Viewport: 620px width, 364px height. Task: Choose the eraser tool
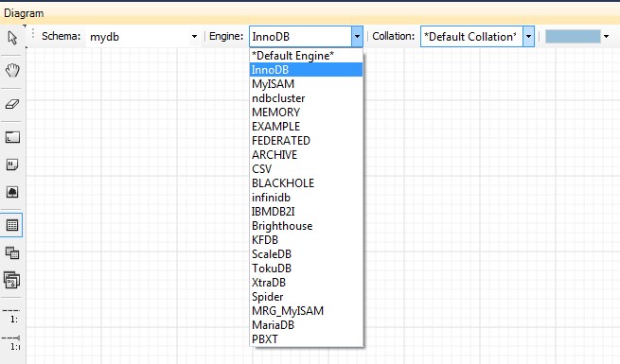pyautogui.click(x=12, y=104)
